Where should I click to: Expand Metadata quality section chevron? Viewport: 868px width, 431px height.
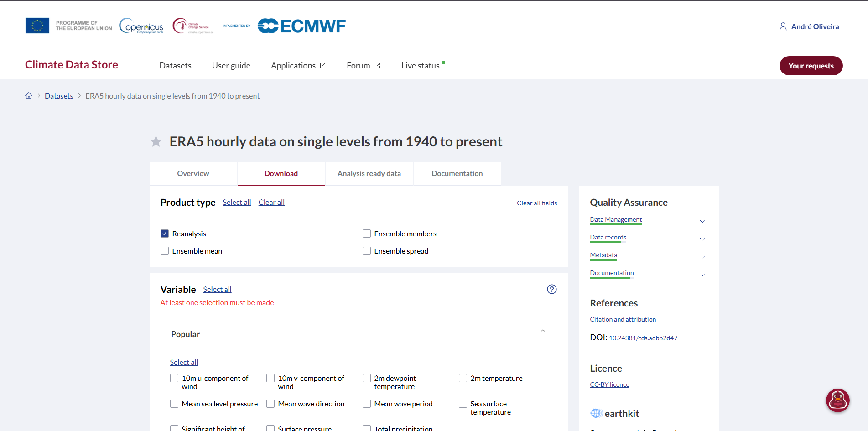pyautogui.click(x=702, y=257)
